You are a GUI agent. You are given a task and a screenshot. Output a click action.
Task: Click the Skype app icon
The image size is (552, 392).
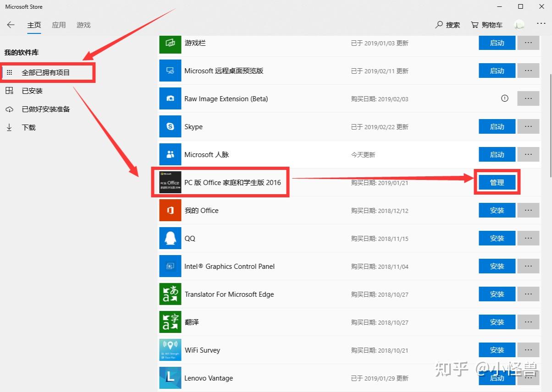click(171, 127)
